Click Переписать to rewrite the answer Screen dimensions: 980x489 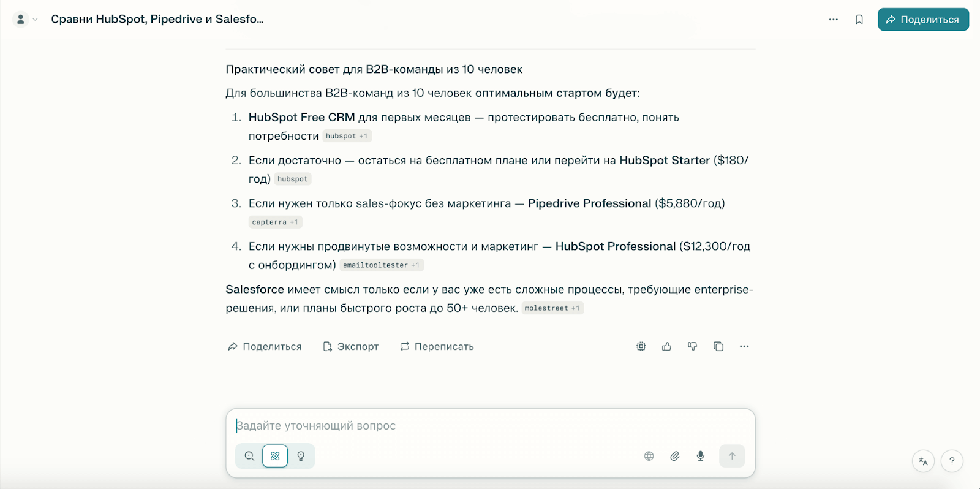[437, 347]
